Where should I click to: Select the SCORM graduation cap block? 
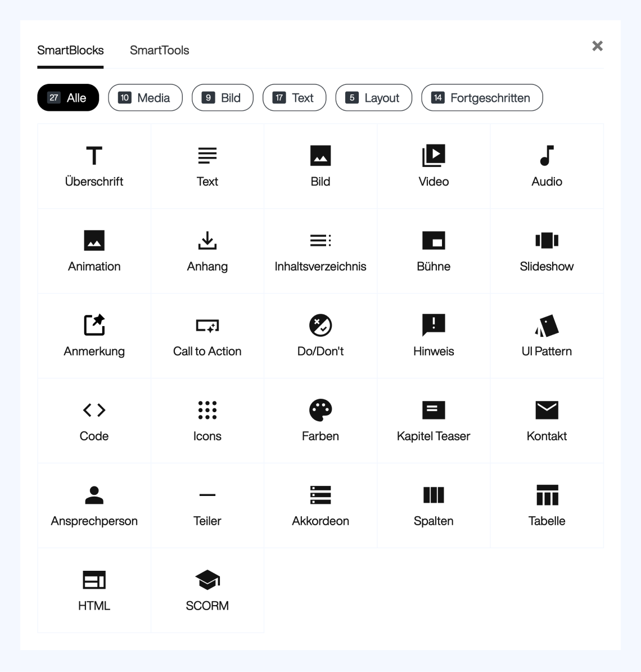[207, 591]
